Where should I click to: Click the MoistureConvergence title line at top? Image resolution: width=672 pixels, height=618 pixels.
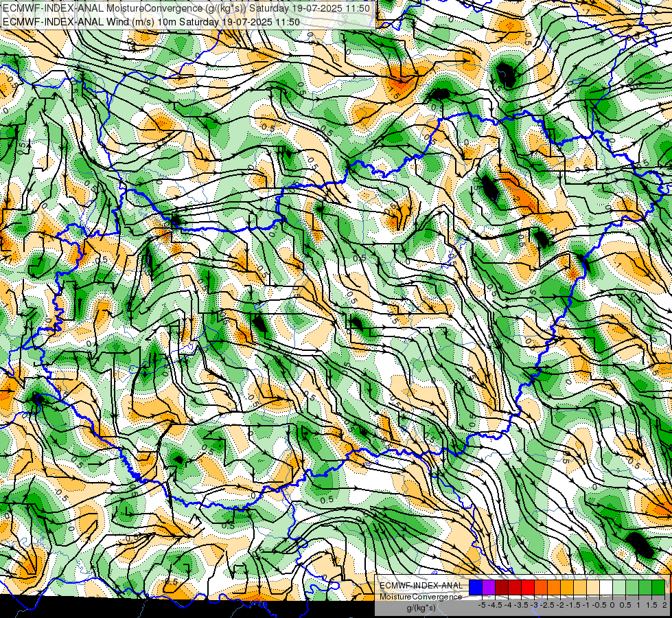pyautogui.click(x=186, y=8)
